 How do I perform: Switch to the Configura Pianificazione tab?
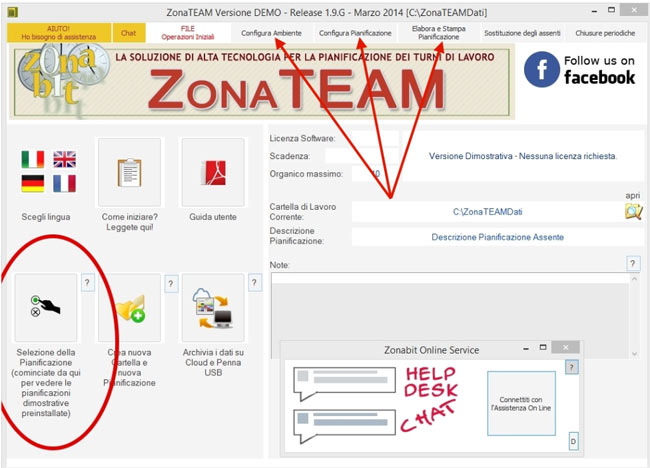pyautogui.click(x=355, y=33)
